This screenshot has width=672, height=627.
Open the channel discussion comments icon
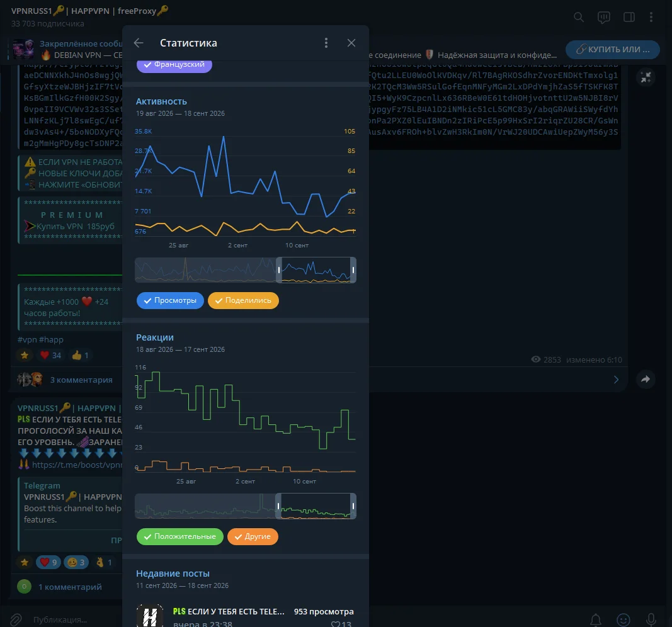[x=604, y=17]
